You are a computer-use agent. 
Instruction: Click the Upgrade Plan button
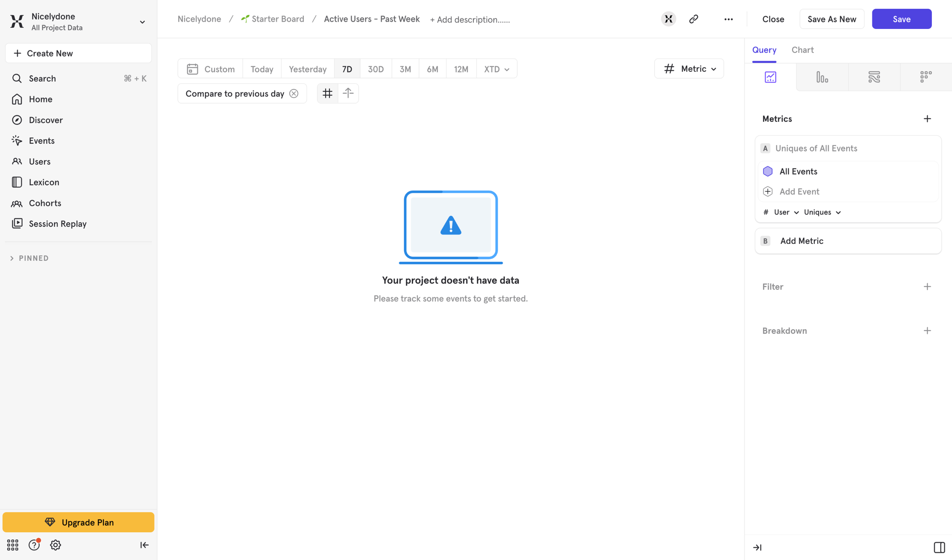tap(79, 522)
